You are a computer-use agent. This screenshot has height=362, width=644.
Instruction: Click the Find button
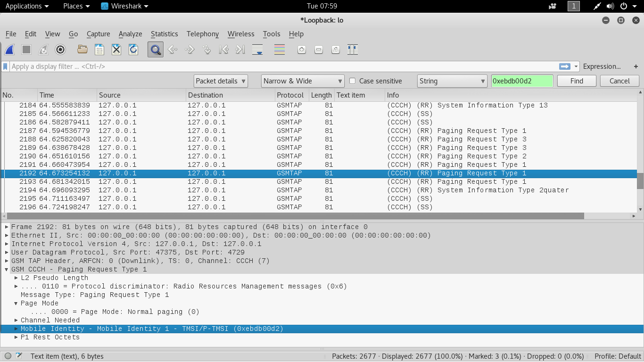click(576, 81)
